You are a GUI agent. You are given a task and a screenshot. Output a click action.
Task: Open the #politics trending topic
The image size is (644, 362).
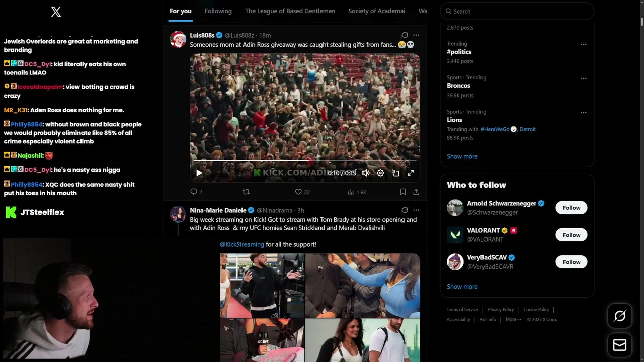tap(459, 52)
